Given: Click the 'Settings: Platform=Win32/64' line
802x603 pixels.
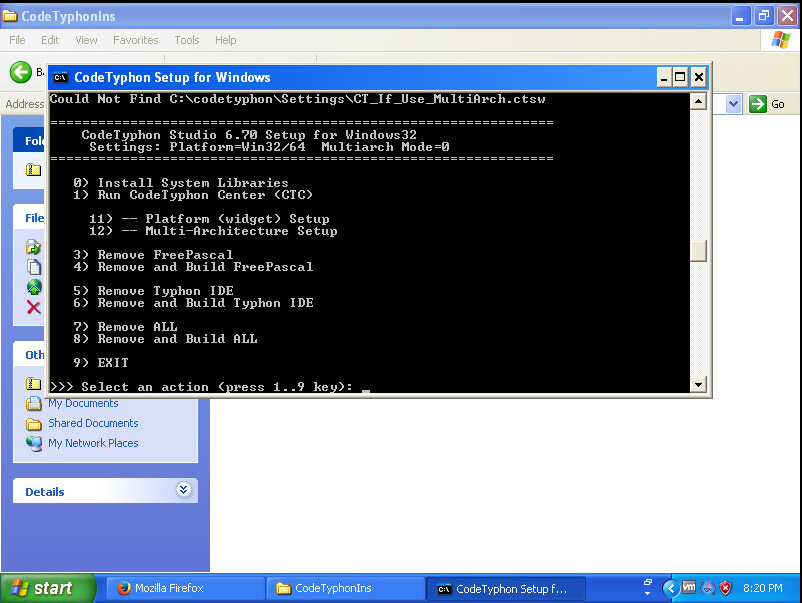Looking at the screenshot, I should point(269,147).
